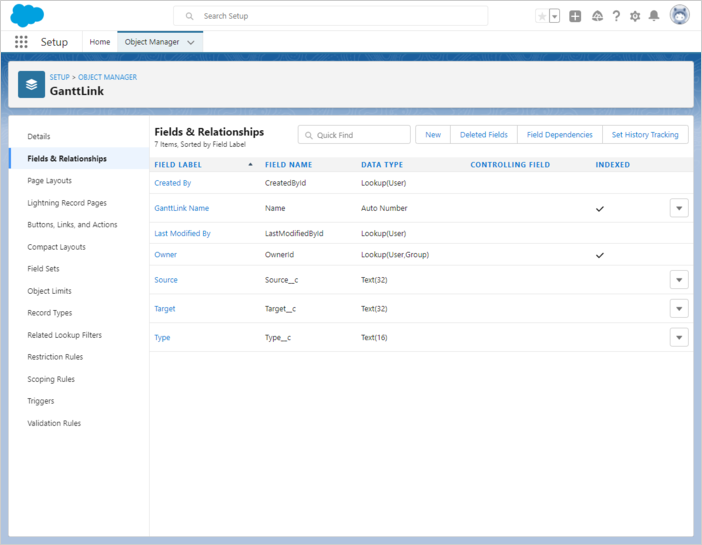Open the Trailhead guidance icon
Screen dimensions: 702x545
pyautogui.click(x=597, y=16)
